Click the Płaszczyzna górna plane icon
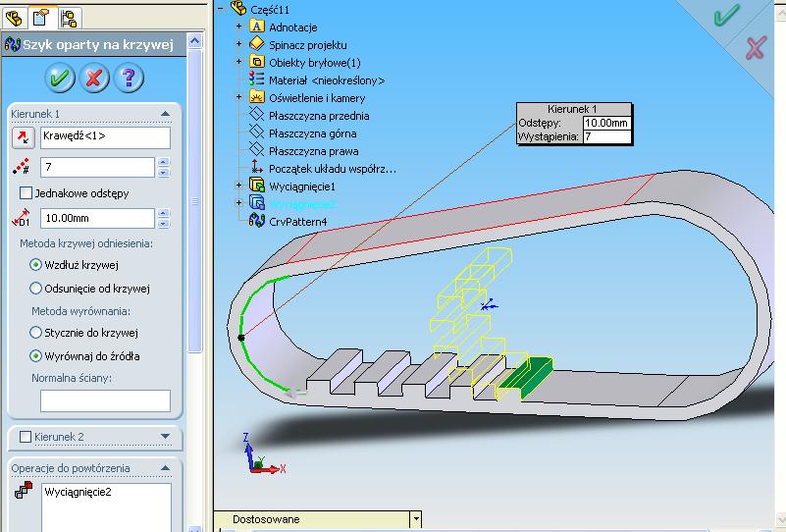786x532 pixels. coord(257,132)
